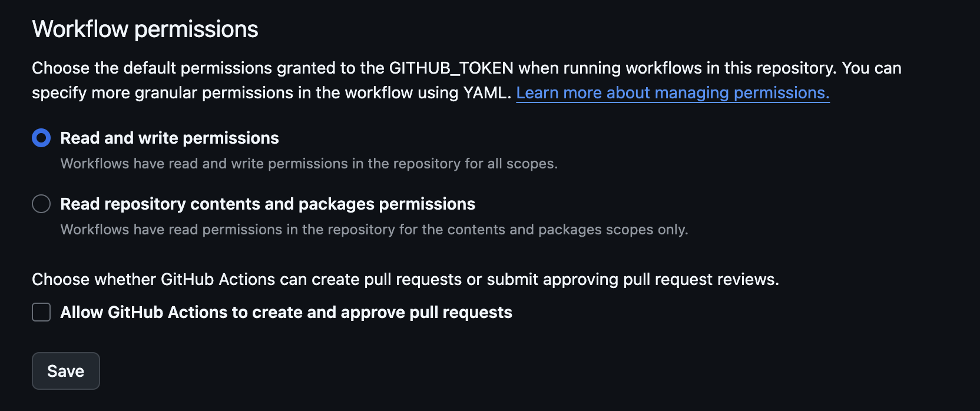The image size is (980, 411).
Task: Select the pull request approval option label
Action: [286, 313]
